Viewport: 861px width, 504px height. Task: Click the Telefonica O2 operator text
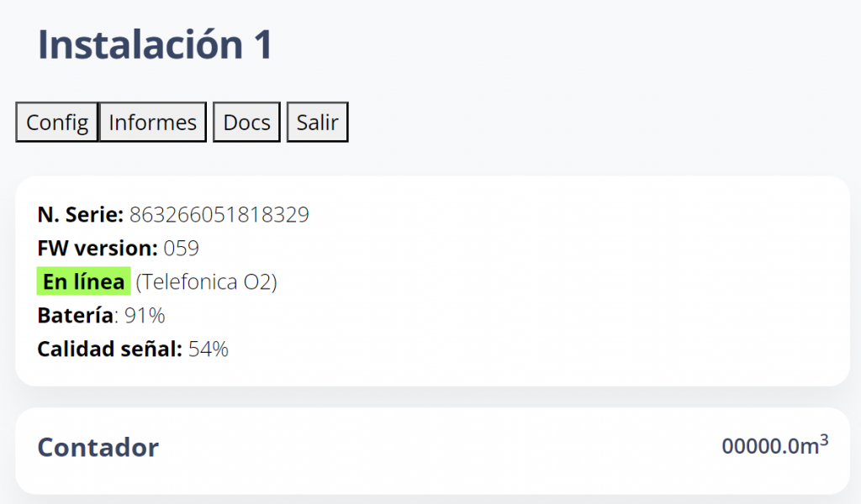pos(206,282)
